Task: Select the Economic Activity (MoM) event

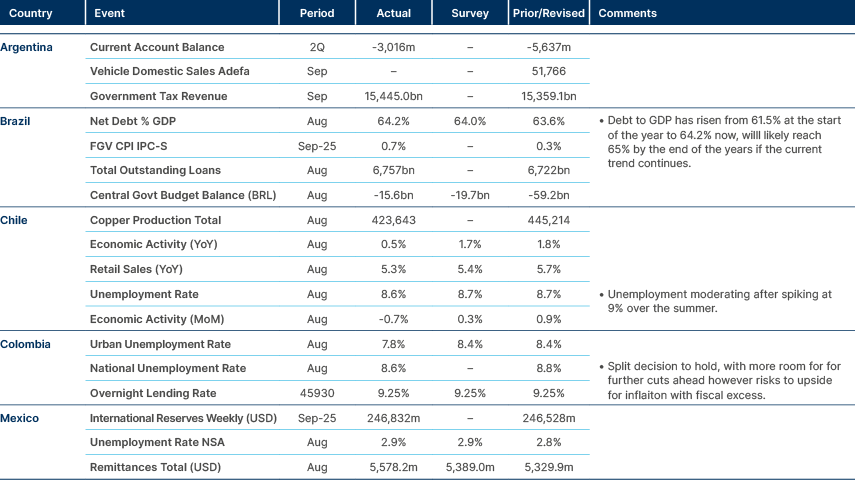Action: pos(152,319)
